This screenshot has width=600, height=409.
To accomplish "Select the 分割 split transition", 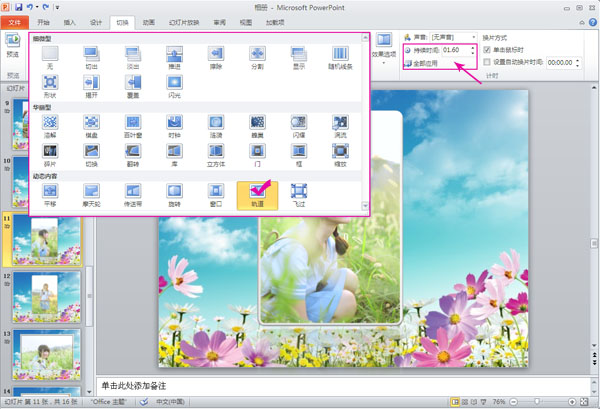I will [258, 58].
